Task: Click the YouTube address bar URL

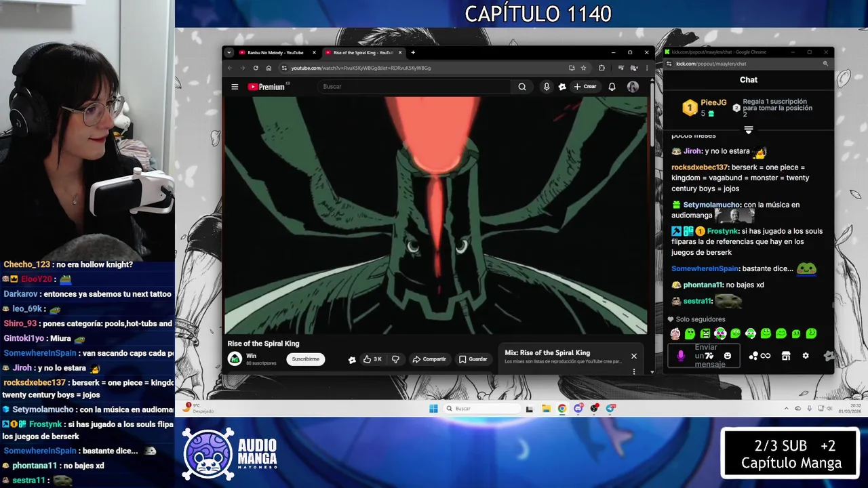Action: (x=361, y=68)
